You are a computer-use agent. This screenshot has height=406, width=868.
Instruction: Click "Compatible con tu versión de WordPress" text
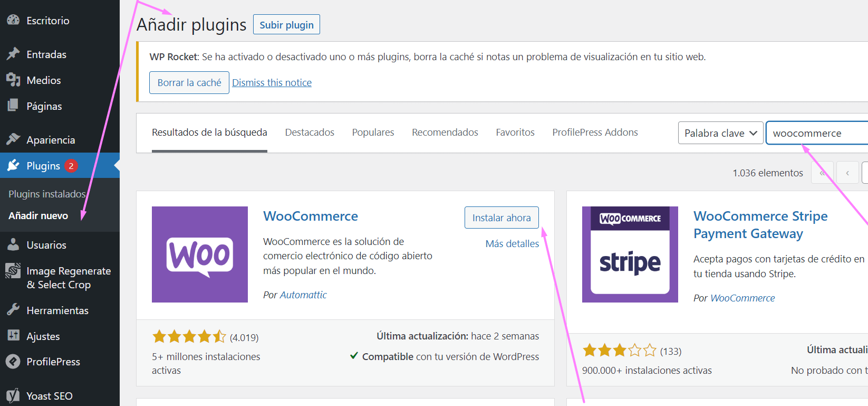450,357
